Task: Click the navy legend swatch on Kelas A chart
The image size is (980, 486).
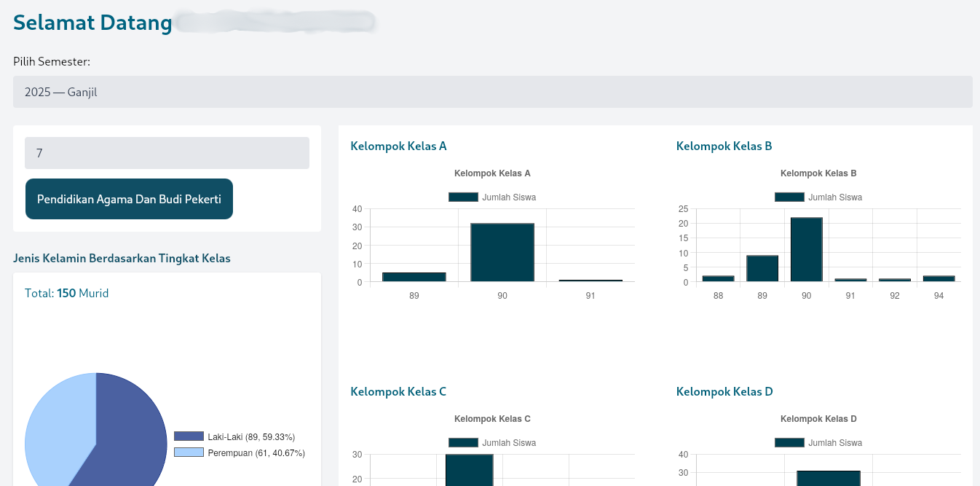Action: click(463, 197)
